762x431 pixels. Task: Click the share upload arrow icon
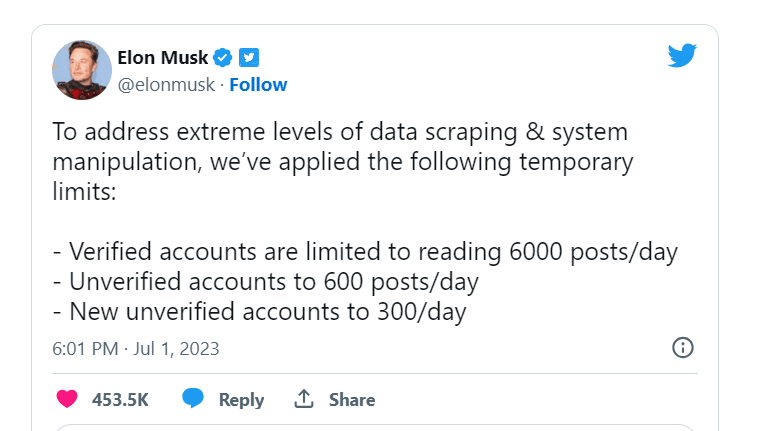pos(304,398)
